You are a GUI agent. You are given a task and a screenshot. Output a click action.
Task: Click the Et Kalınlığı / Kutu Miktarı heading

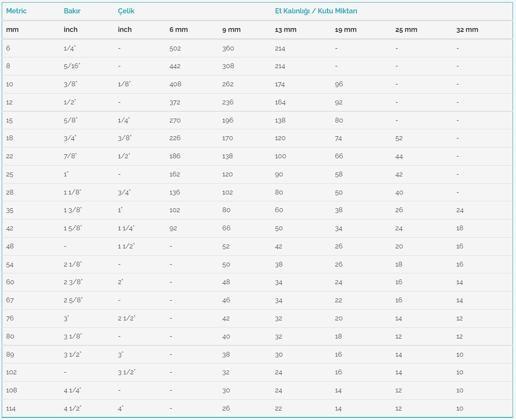316,11
